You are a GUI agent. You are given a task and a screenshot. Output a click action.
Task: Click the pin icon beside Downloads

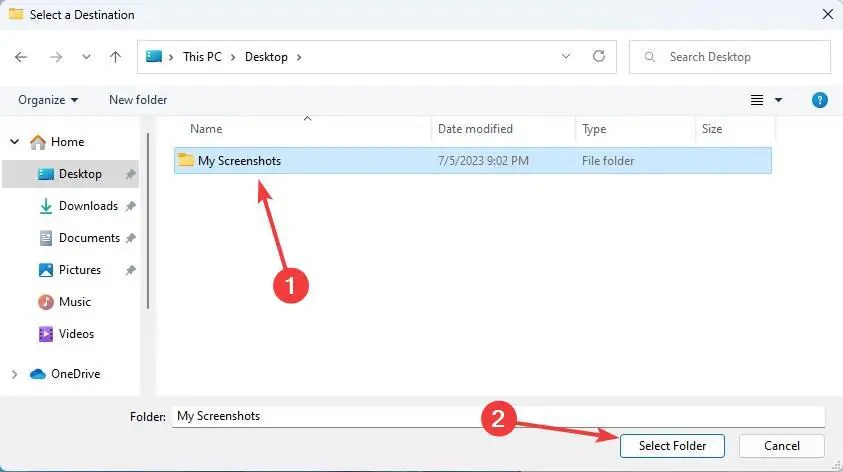click(x=130, y=206)
